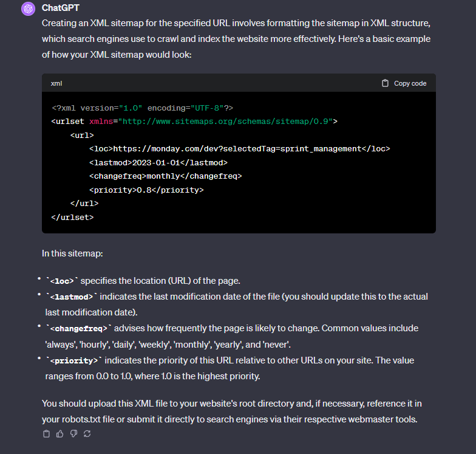The height and width of the screenshot is (454, 476).
Task: Click the ChatGPT author name
Action: click(x=61, y=8)
